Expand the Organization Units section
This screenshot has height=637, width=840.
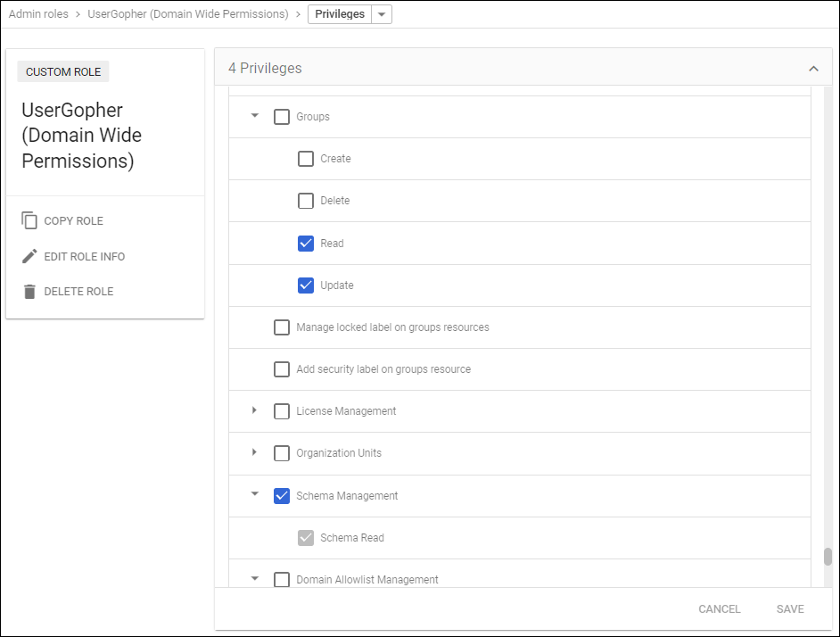pos(254,452)
